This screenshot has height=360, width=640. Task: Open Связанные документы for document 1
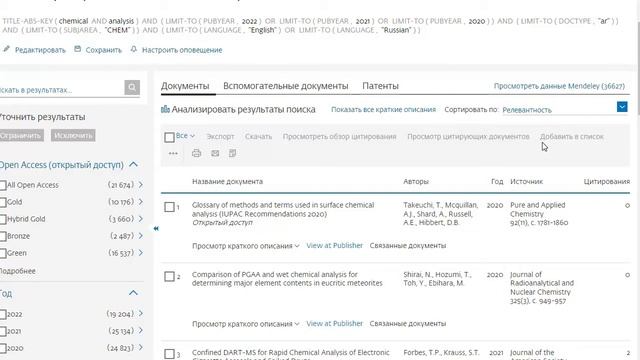tap(408, 246)
